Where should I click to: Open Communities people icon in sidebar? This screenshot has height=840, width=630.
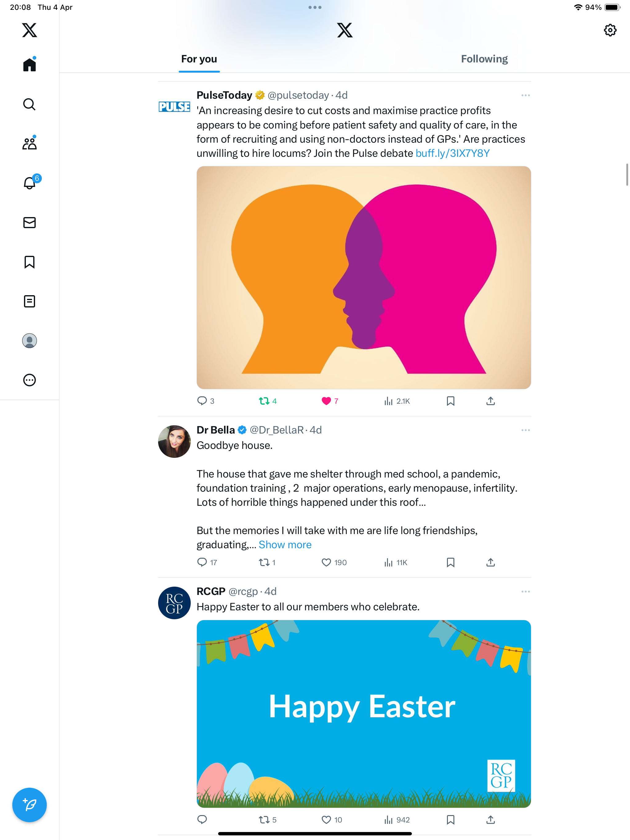point(29,144)
